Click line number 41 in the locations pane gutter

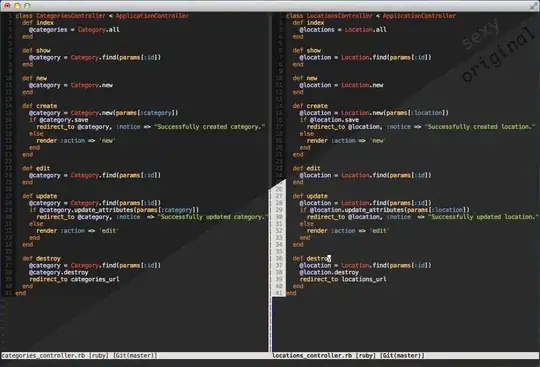(279, 293)
